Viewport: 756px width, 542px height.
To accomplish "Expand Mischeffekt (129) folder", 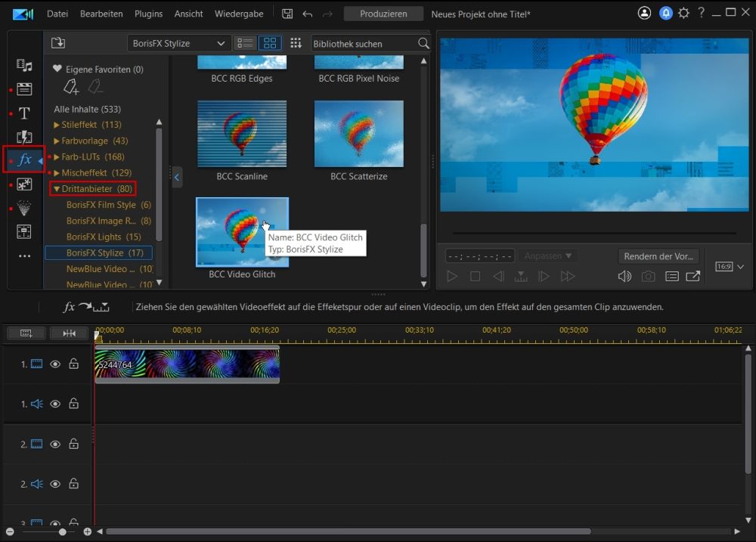I will [x=57, y=172].
